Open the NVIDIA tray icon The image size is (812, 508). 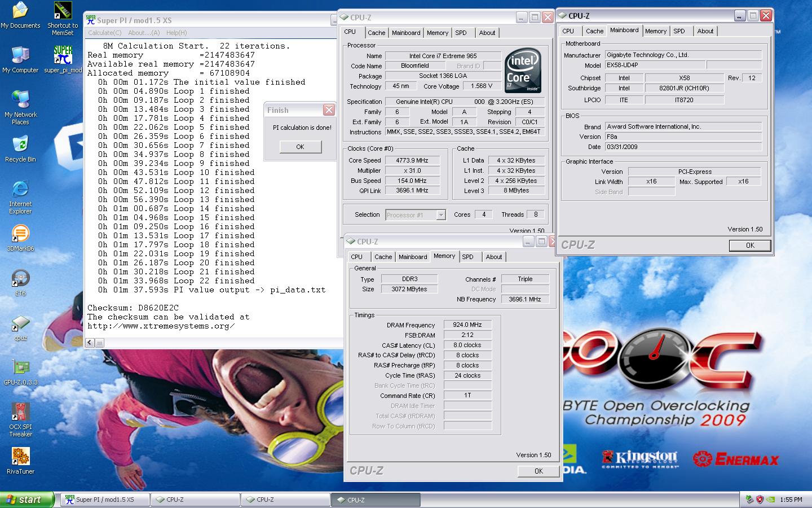pos(770,500)
